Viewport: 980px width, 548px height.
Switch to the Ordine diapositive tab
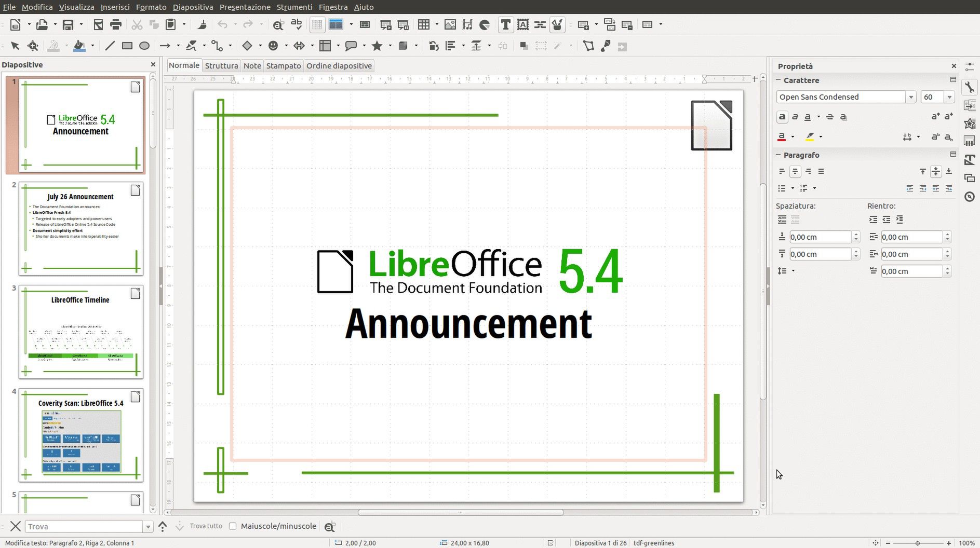click(x=339, y=66)
